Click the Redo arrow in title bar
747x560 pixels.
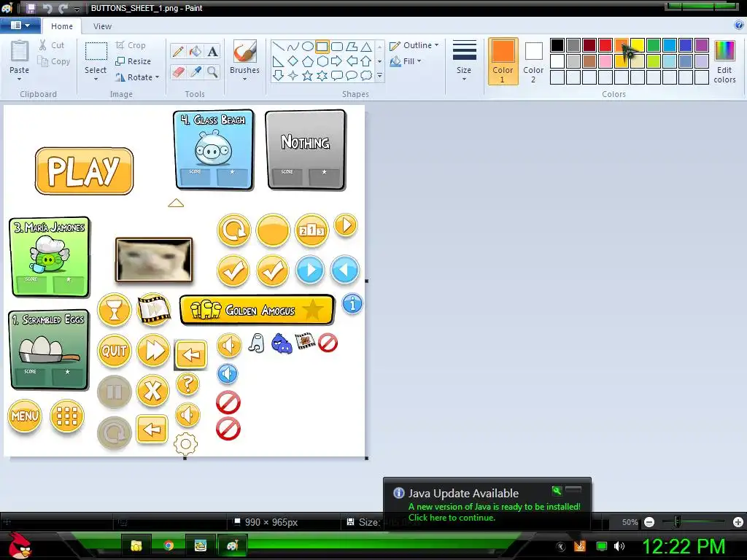[x=63, y=8]
